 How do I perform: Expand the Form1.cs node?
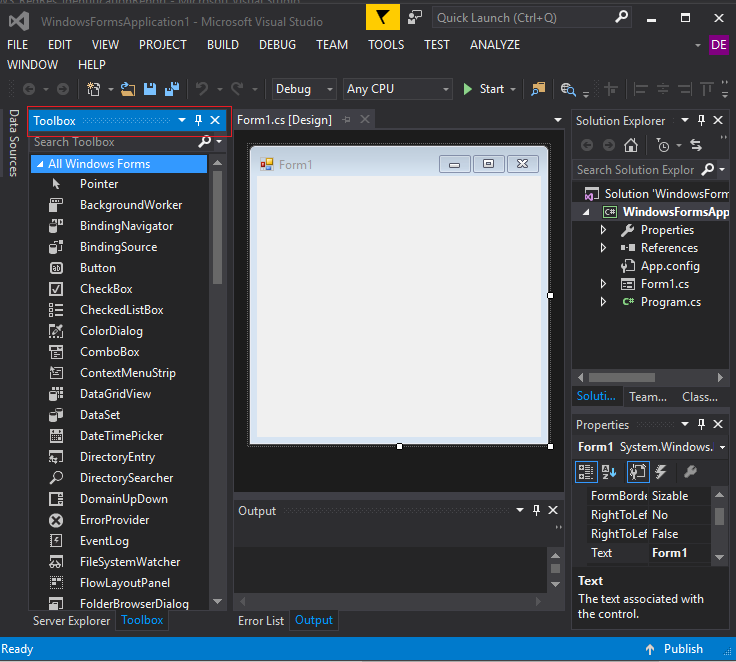coord(604,284)
